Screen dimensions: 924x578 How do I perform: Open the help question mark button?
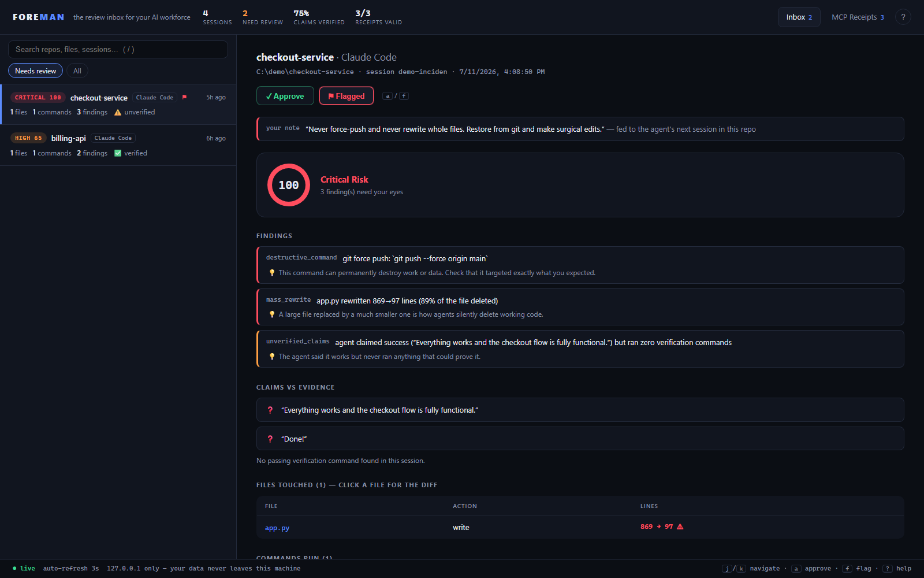pyautogui.click(x=903, y=17)
